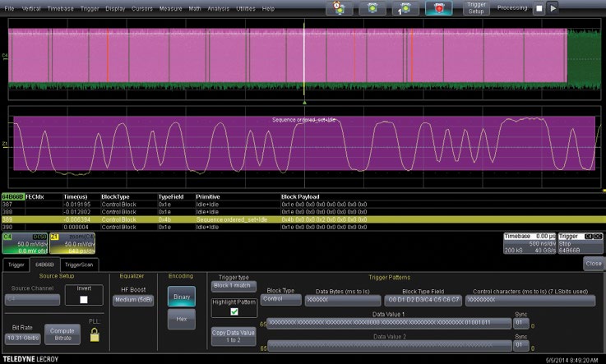Click Copy Data Value 1 to 2
The image size is (606, 364).
tap(232, 336)
